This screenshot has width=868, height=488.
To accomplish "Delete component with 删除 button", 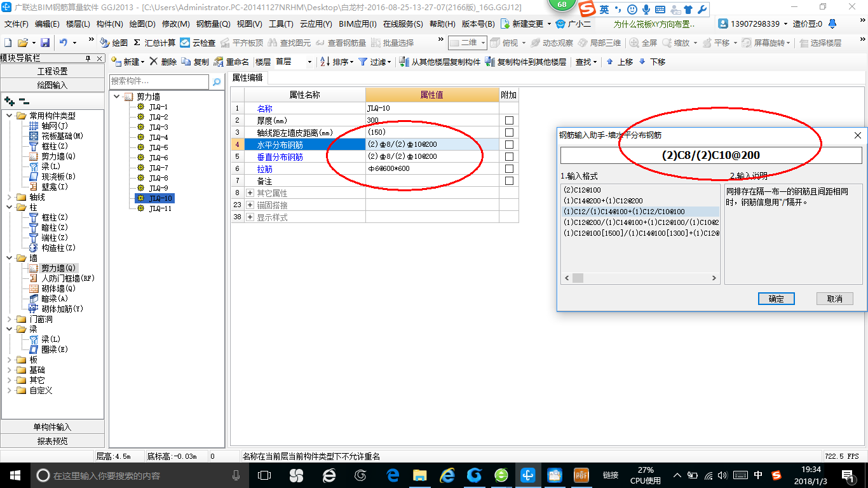I will click(x=163, y=62).
